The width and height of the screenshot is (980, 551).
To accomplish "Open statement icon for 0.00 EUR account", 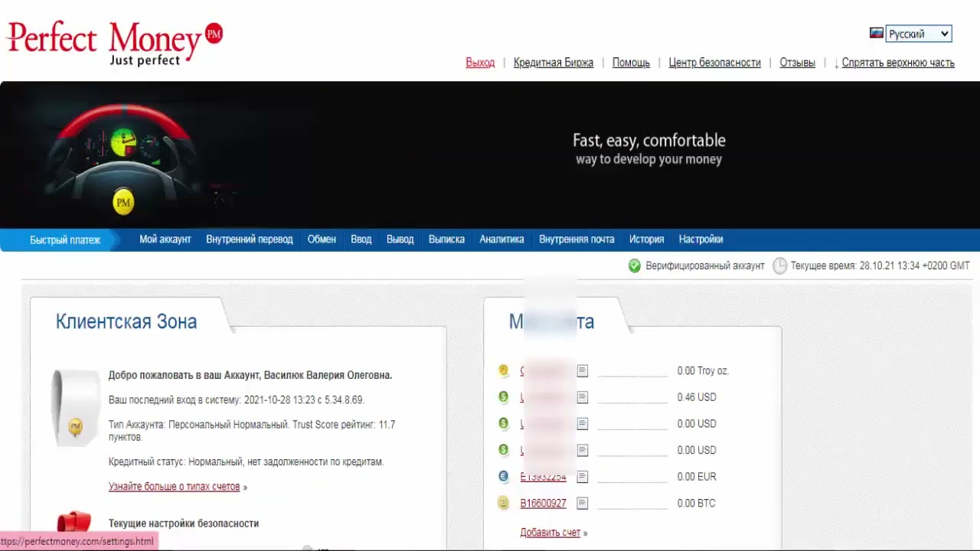I will [x=583, y=477].
